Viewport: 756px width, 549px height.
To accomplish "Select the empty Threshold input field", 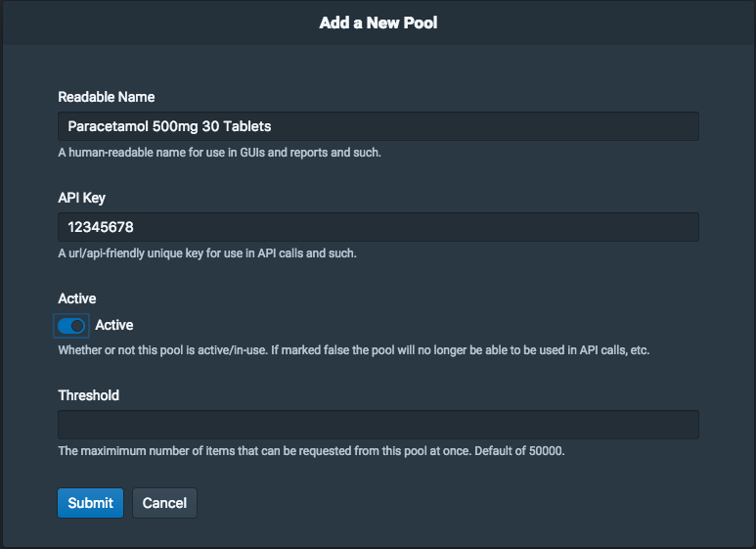I will (x=378, y=425).
